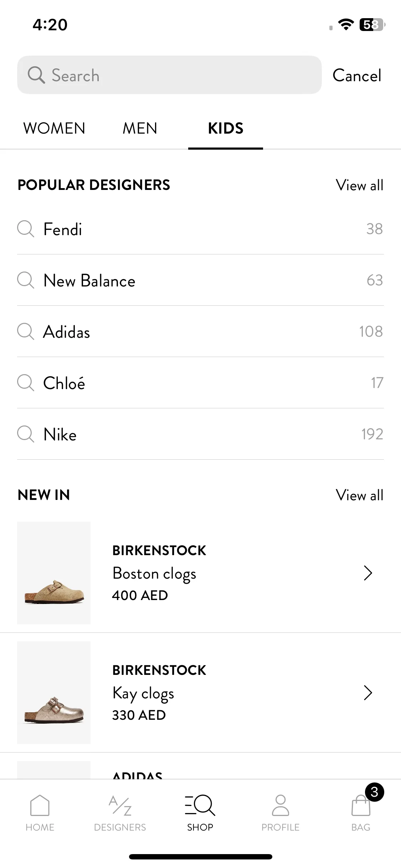The height and width of the screenshot is (868, 401).
Task: Open the shopping Bag icon
Action: 361,805
